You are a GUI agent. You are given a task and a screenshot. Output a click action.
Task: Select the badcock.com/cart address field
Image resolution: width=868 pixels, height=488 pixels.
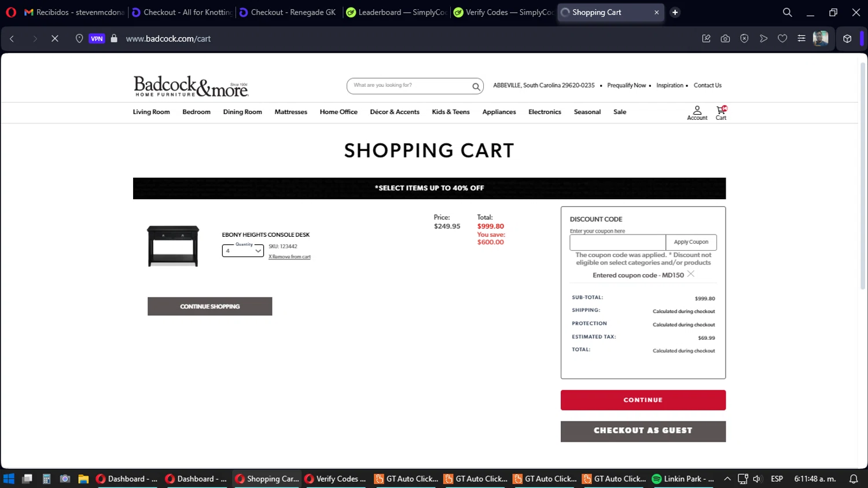pos(168,39)
